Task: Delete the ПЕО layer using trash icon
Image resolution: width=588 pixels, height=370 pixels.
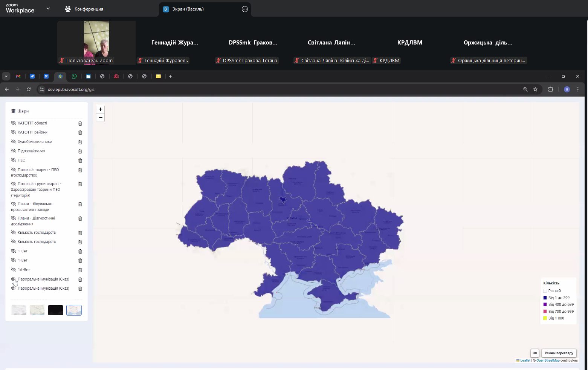Action: click(x=80, y=160)
